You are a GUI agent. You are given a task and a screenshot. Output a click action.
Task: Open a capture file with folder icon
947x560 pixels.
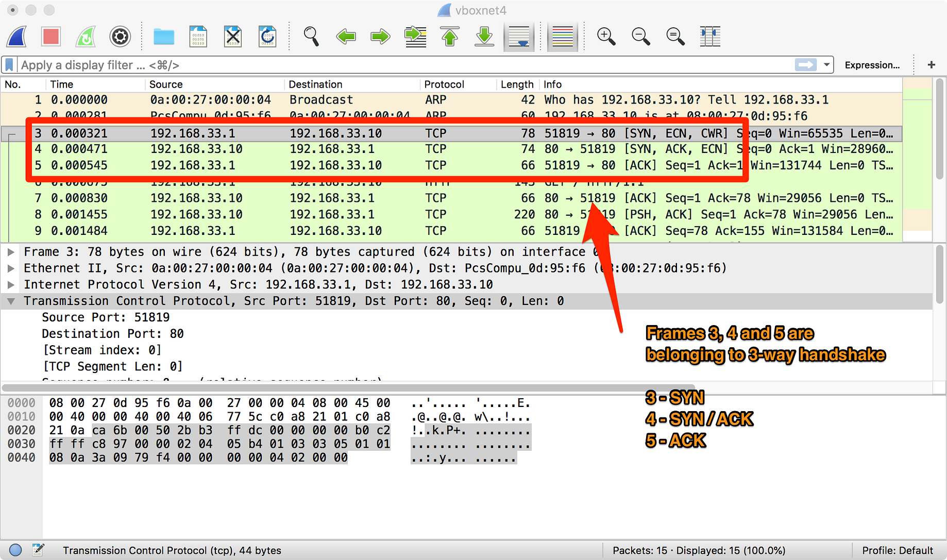[164, 37]
